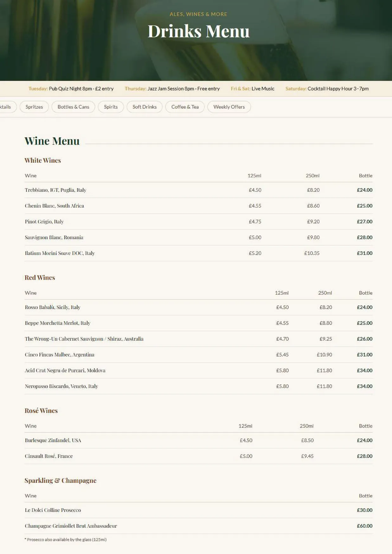Select Burlesque Zinfandel, USA wine name

point(53,441)
